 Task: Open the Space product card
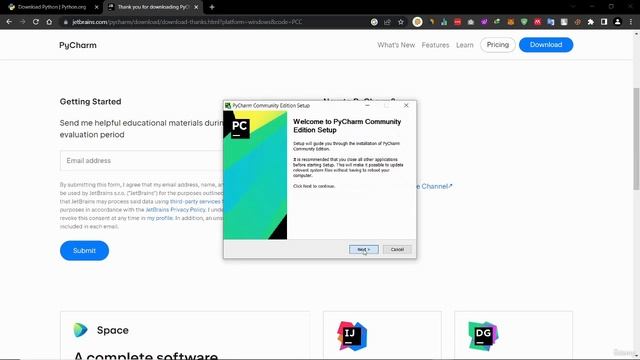click(185, 336)
